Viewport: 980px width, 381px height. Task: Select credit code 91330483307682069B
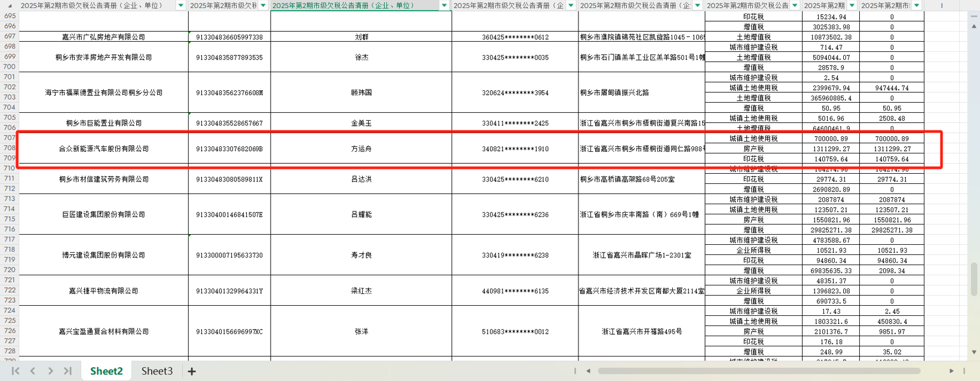pos(229,149)
